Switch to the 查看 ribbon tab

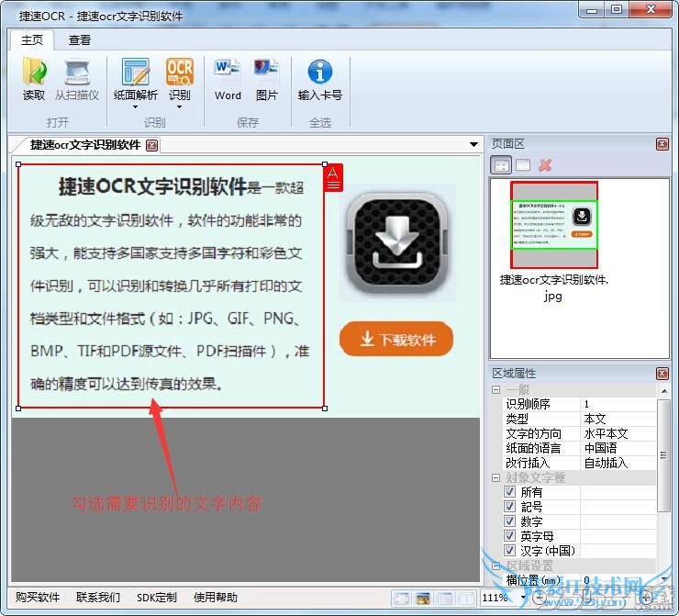(x=80, y=40)
